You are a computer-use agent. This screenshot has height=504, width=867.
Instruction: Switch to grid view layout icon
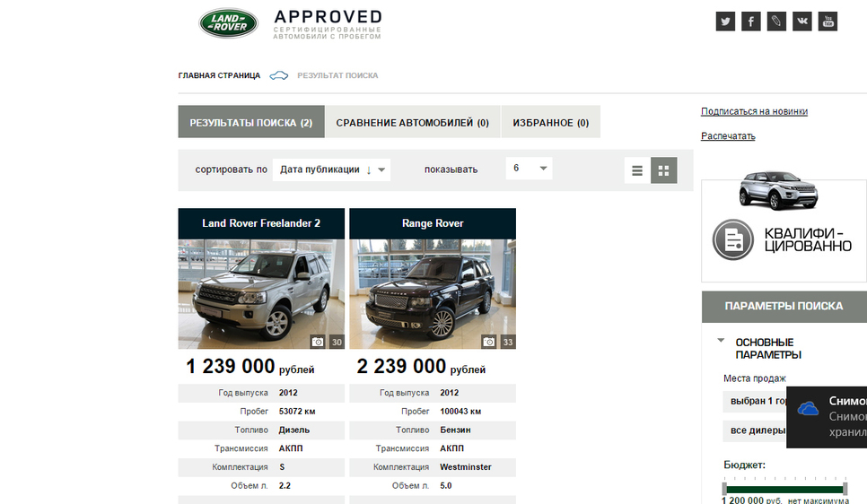663,170
